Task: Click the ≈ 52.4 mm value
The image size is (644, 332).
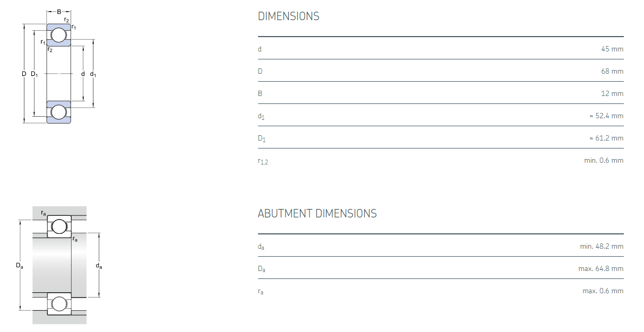Action: click(606, 116)
